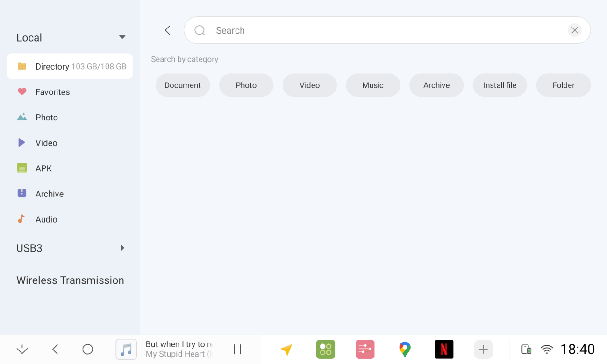The image size is (607, 364).
Task: Filter by Video category chip
Action: click(310, 85)
